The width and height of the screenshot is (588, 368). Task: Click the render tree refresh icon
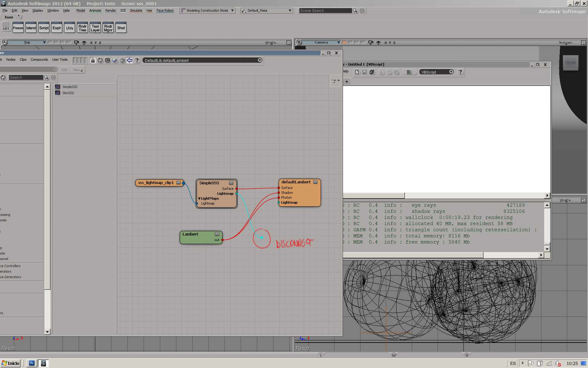[x=100, y=60]
